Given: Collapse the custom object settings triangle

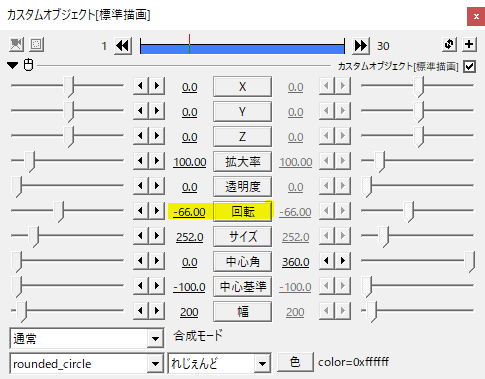Looking at the screenshot, I should (13, 65).
